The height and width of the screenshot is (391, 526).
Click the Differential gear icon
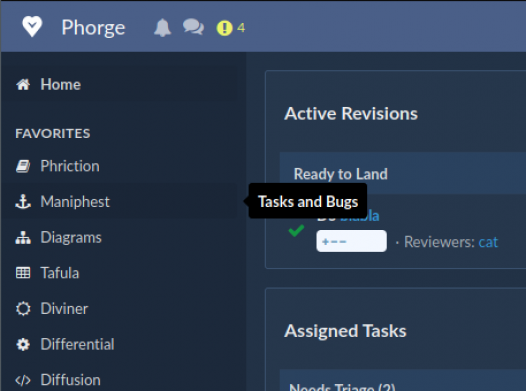[x=23, y=344]
